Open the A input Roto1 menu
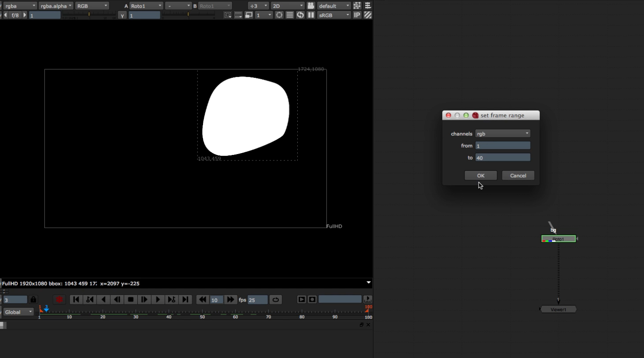Screen dimensions: 644x358 click(146, 6)
